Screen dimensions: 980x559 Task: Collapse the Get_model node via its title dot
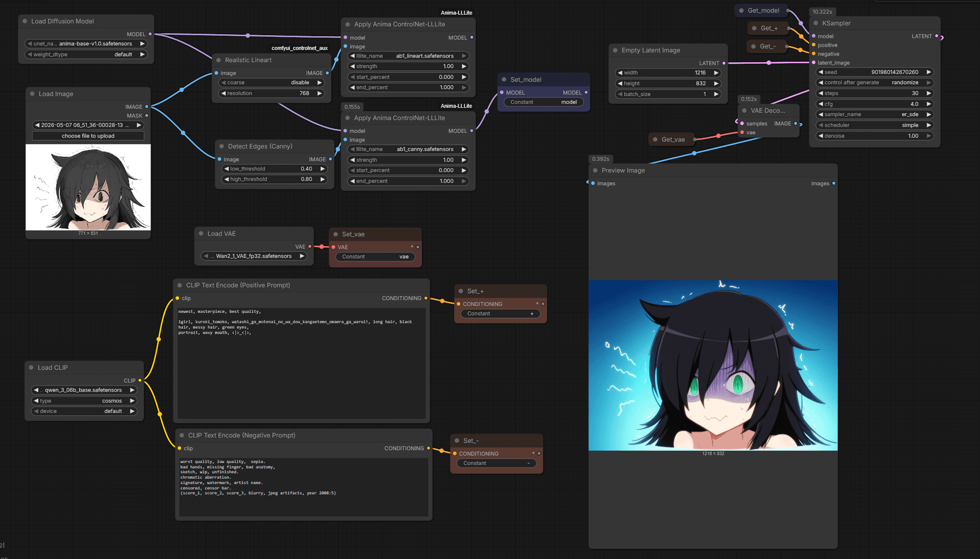[x=741, y=11]
